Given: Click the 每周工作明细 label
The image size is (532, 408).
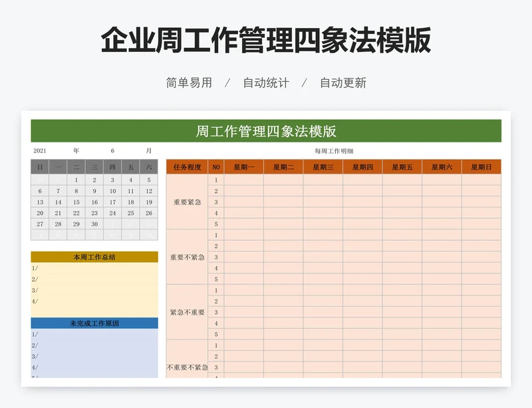Looking at the screenshot, I should pos(334,151).
